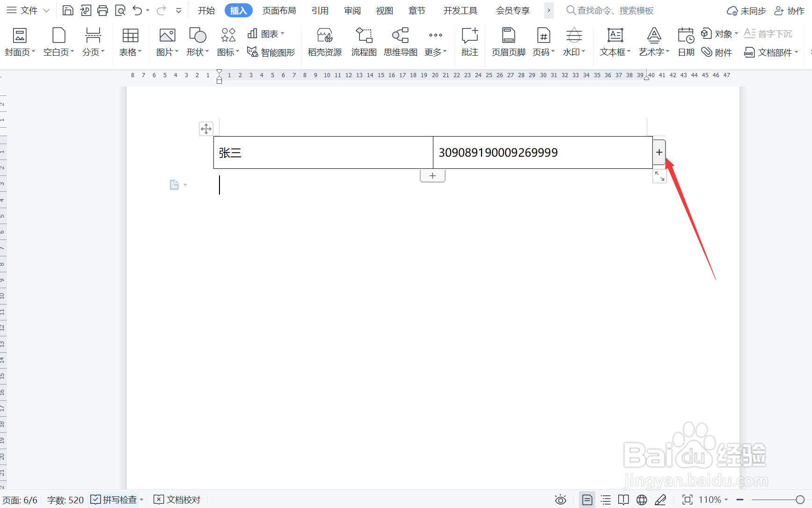Switch to the 开始 tab
The width and height of the screenshot is (812, 508).
(x=206, y=10)
